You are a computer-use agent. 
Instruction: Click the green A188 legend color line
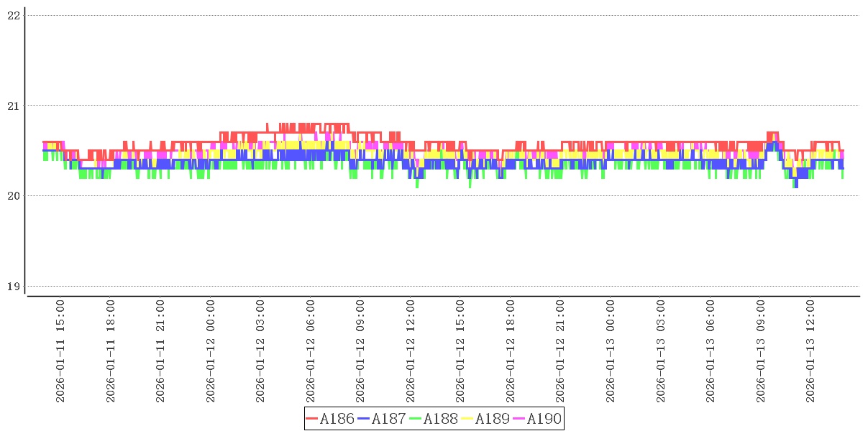tap(415, 419)
